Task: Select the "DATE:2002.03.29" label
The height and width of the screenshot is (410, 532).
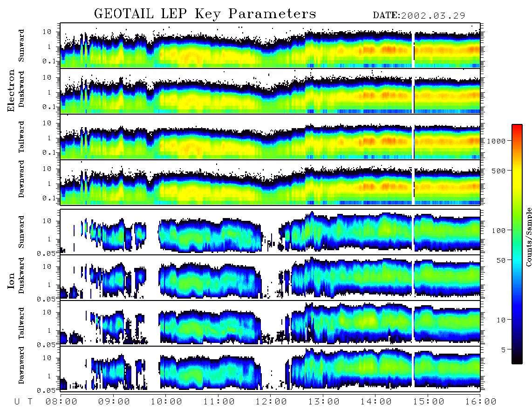Action: [419, 15]
